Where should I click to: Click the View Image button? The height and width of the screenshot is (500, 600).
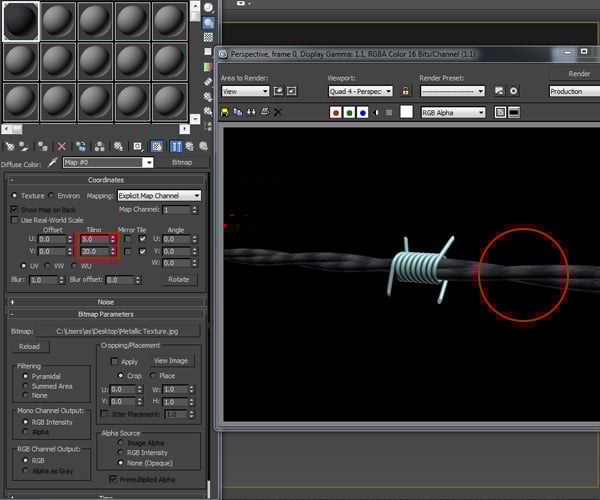click(x=172, y=361)
